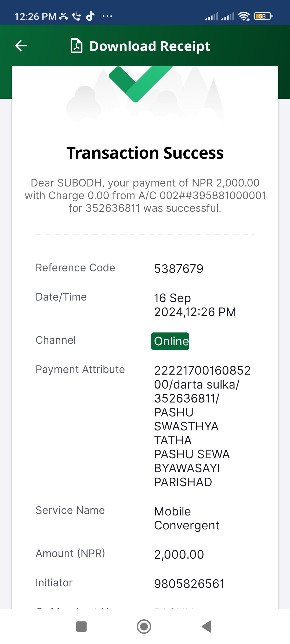Tap the Transaction Success heading
The width and height of the screenshot is (290, 644).
coord(145,153)
